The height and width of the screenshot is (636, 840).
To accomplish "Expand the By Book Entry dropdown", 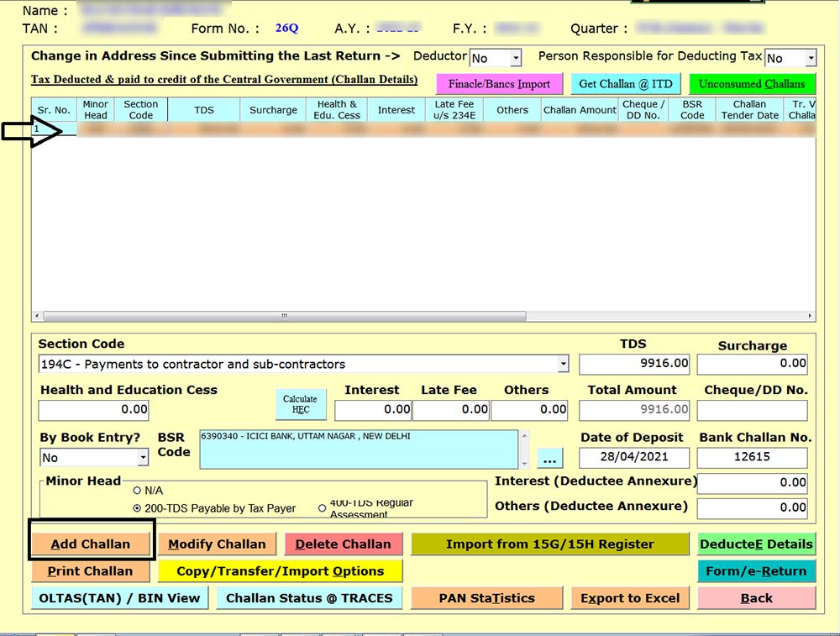I will coord(143,458).
